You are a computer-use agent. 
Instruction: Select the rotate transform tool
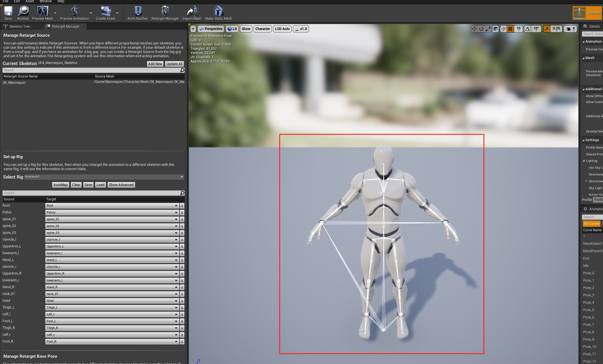coord(481,29)
